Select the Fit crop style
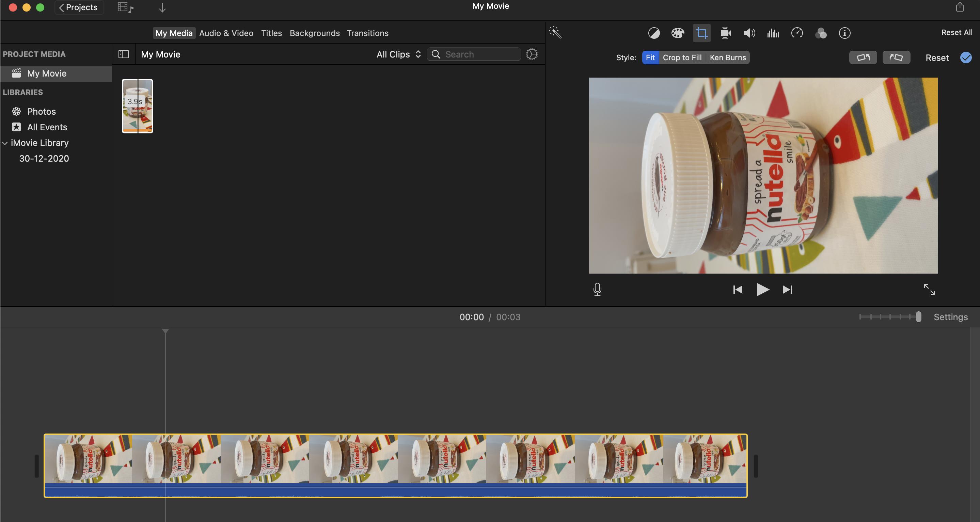The image size is (980, 522). click(650, 58)
